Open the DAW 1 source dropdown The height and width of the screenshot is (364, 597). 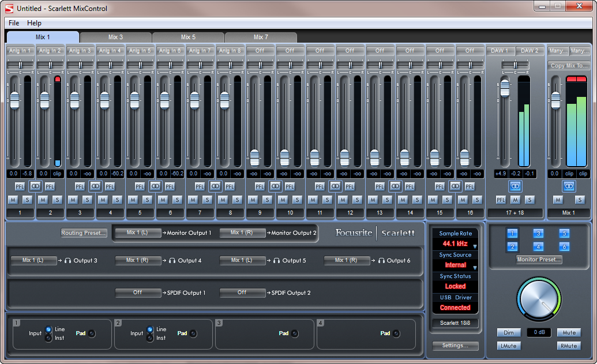500,51
